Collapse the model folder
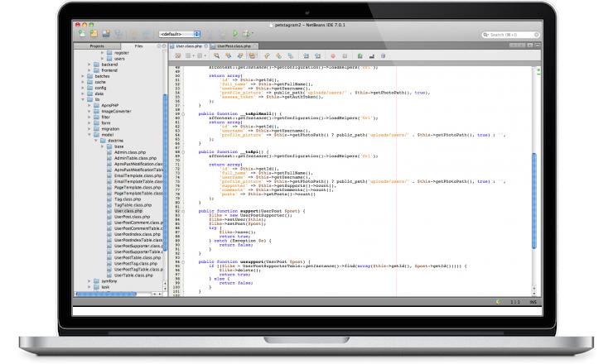The image size is (613, 364). 89,135
